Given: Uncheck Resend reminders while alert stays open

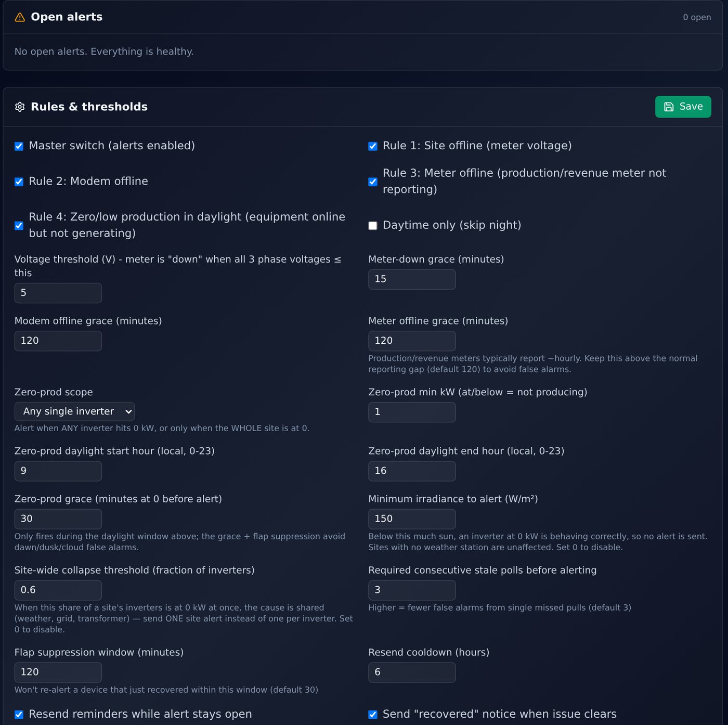Looking at the screenshot, I should click(19, 715).
